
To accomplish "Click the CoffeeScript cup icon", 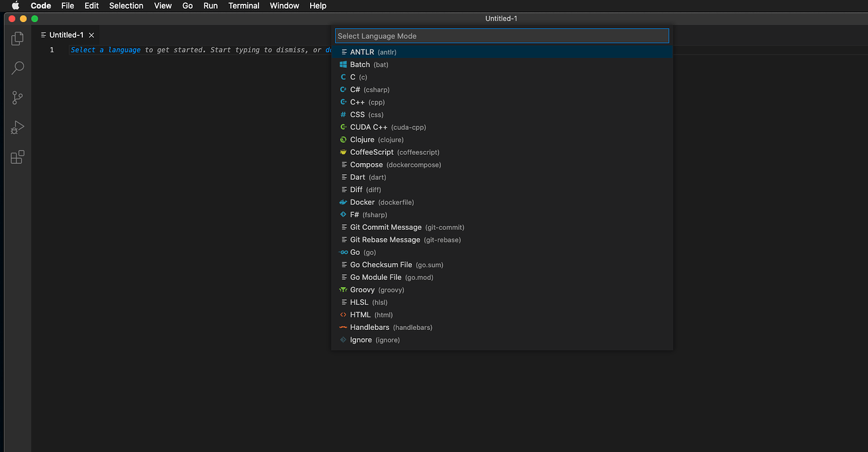I will tap(343, 152).
